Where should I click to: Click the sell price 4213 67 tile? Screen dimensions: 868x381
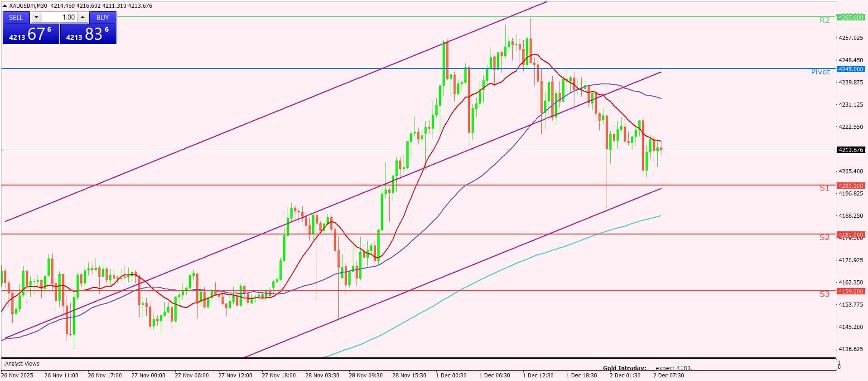tap(31, 34)
